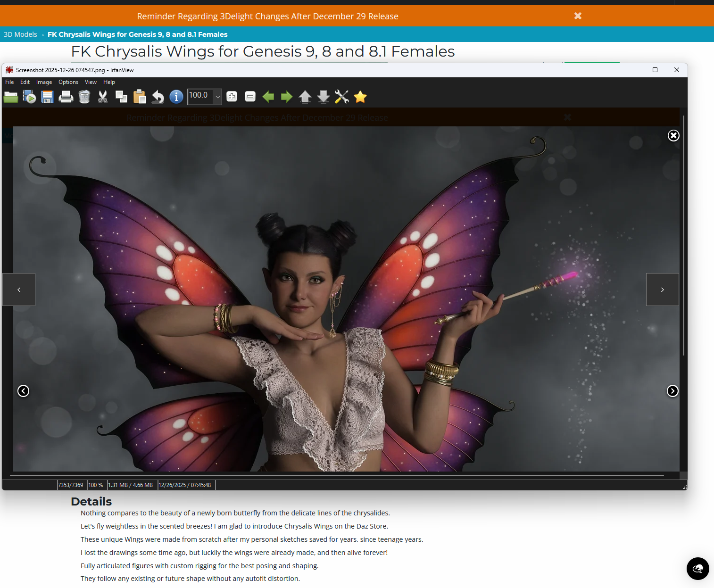Close the lightbox with circled X
The image size is (714, 588).
pos(673,136)
